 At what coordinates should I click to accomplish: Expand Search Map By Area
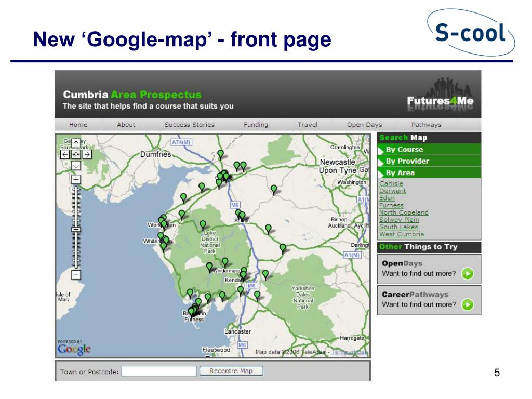[x=429, y=172]
